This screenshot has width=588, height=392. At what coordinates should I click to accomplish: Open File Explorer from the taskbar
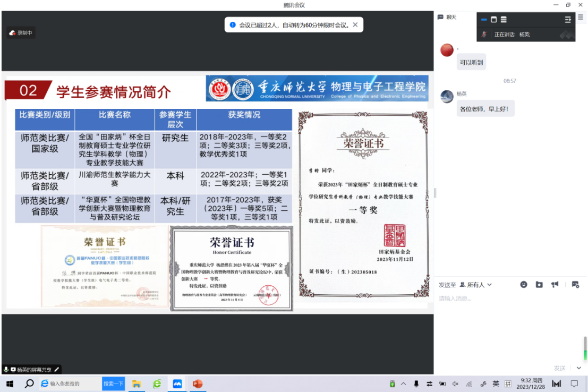point(136,384)
